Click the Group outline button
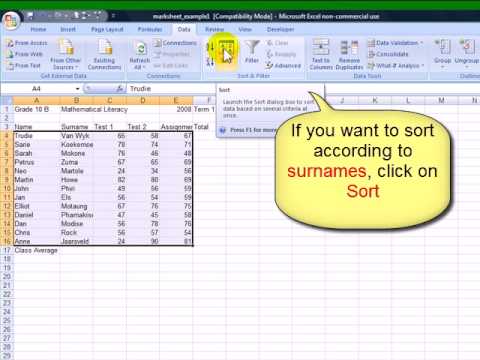 (x=443, y=53)
